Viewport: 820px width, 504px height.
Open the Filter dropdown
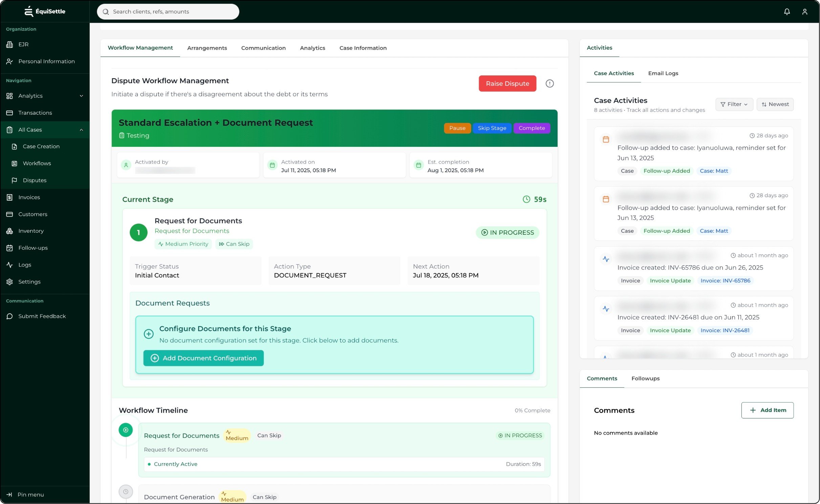coord(734,104)
